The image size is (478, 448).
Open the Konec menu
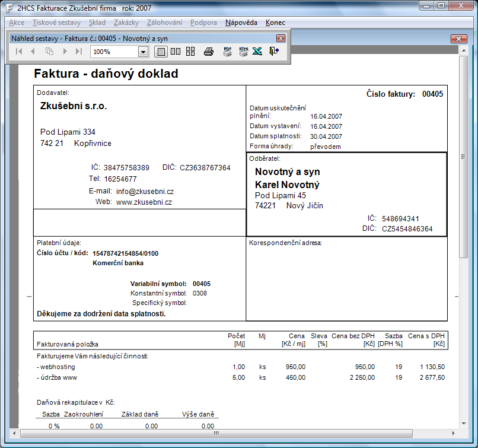pyautogui.click(x=275, y=23)
